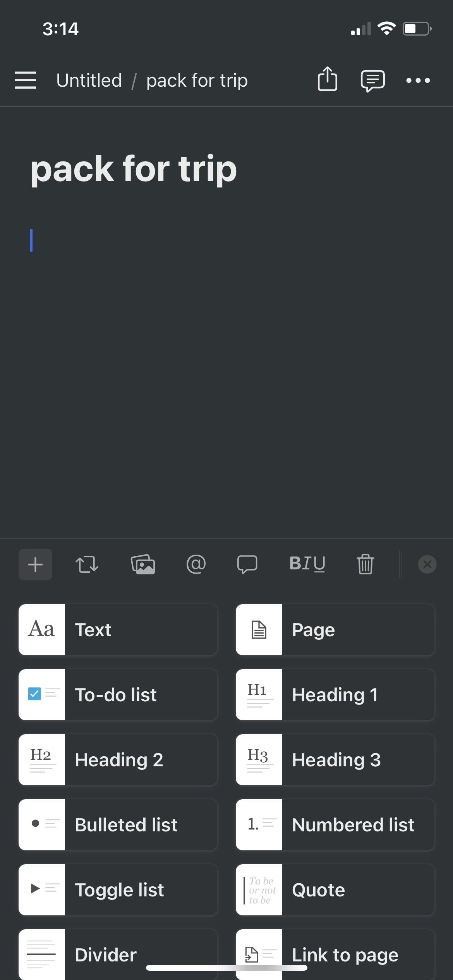This screenshot has width=453, height=980.
Task: Add a comment using the speech bubble icon
Action: (247, 564)
